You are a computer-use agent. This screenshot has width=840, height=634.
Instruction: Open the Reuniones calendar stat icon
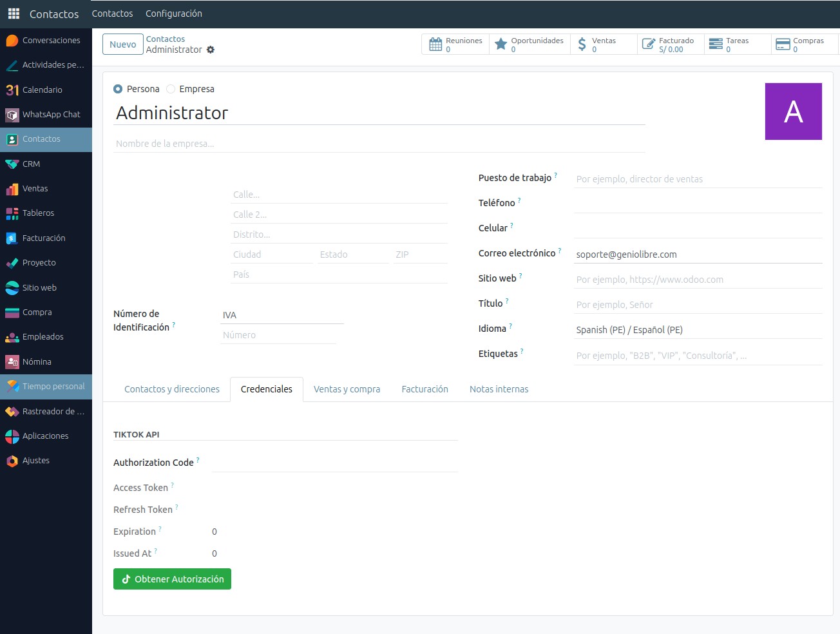[x=435, y=43]
